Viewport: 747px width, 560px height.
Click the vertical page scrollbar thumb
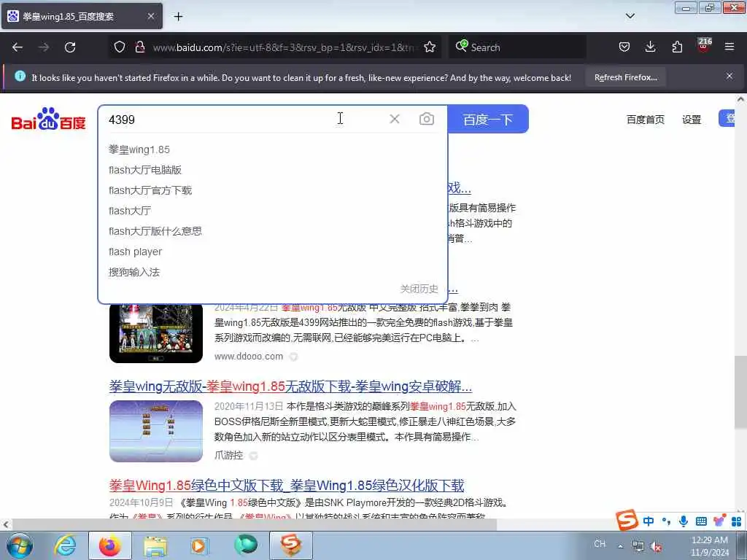[x=740, y=392]
